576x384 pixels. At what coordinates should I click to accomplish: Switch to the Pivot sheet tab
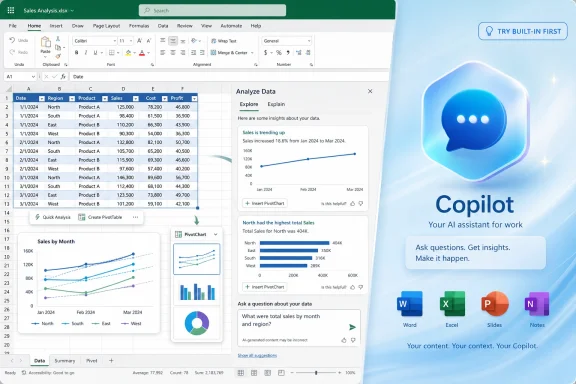tap(91, 360)
